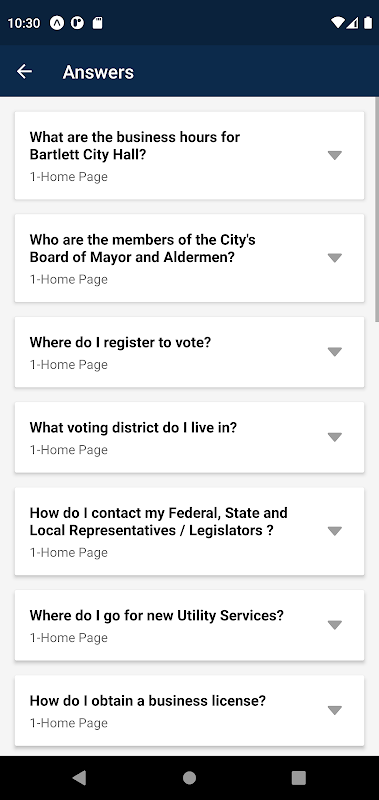Expand the register to vote arrow
Viewport: 379px width, 800px height.
pos(335,352)
